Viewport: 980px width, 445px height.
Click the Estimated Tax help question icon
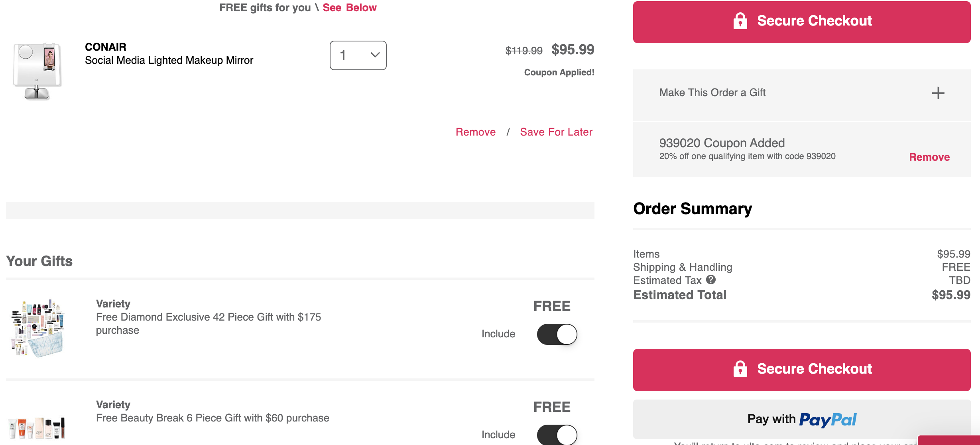click(x=711, y=280)
